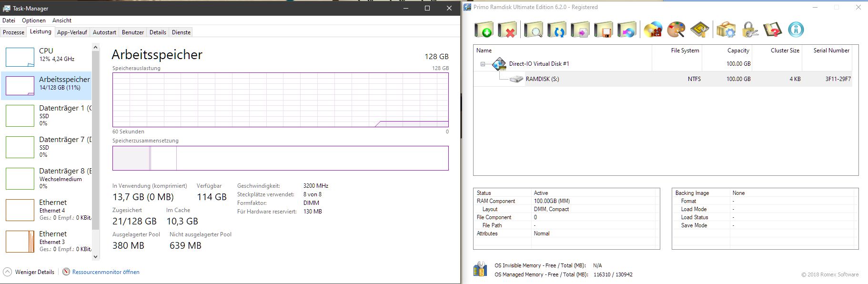Viewport: 868px width, 284px height.
Task: Click the disk icon with purple arrow page
Action: (580, 30)
